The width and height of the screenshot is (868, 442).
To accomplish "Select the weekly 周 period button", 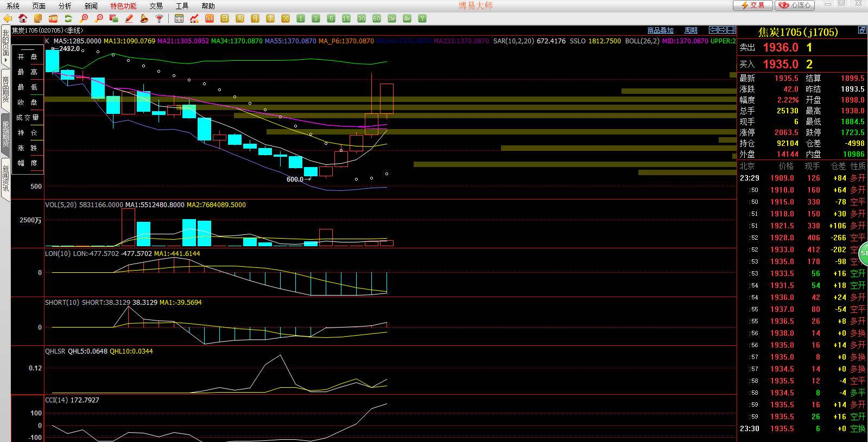I will [240, 18].
